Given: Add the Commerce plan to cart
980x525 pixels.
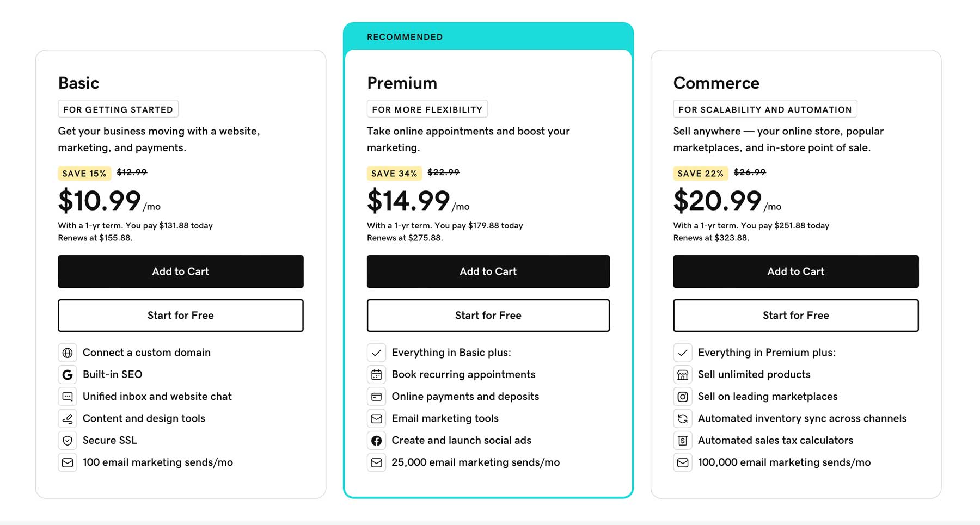Looking at the screenshot, I should [795, 271].
